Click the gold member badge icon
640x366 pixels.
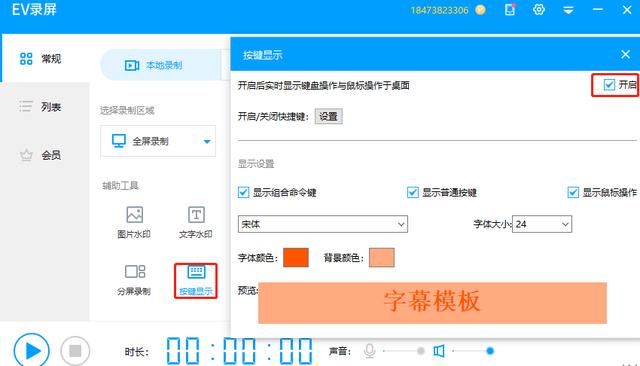coord(480,10)
